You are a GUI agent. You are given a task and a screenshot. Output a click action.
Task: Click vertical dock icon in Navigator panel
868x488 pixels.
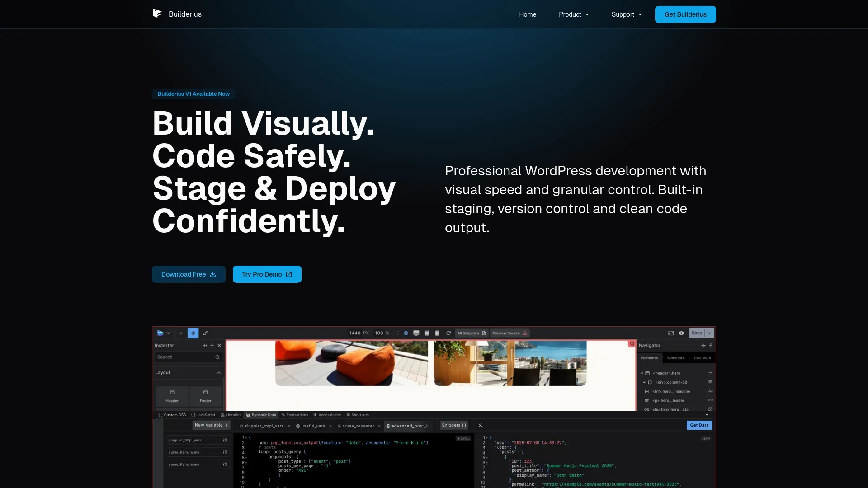tap(711, 346)
